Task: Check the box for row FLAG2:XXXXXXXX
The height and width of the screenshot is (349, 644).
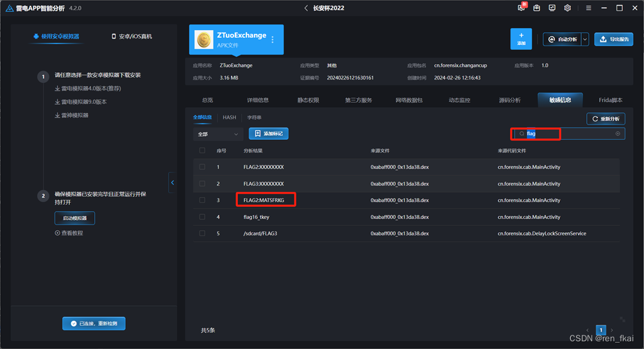Action: tap(202, 167)
